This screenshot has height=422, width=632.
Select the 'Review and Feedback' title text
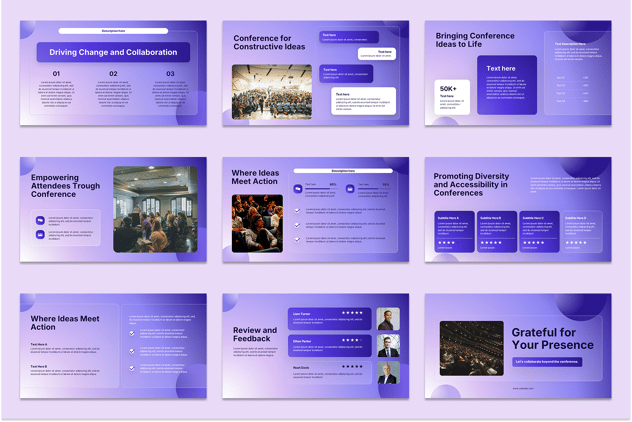point(255,334)
